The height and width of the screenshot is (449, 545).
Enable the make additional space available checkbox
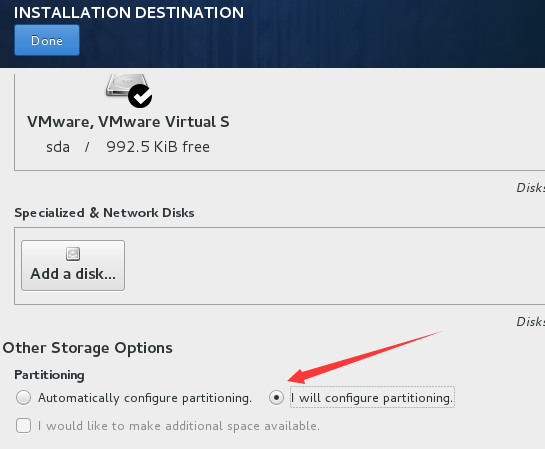[23, 425]
